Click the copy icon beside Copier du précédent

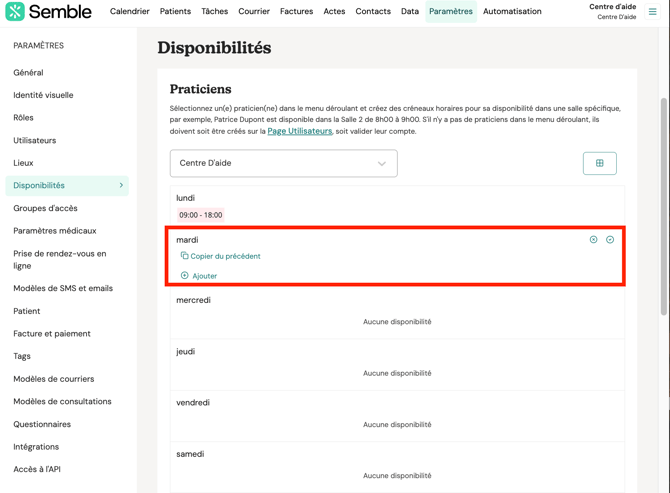[184, 256]
